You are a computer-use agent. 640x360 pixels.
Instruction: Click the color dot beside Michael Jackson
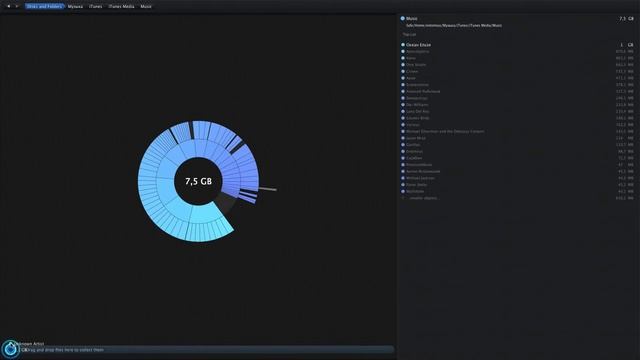403,178
